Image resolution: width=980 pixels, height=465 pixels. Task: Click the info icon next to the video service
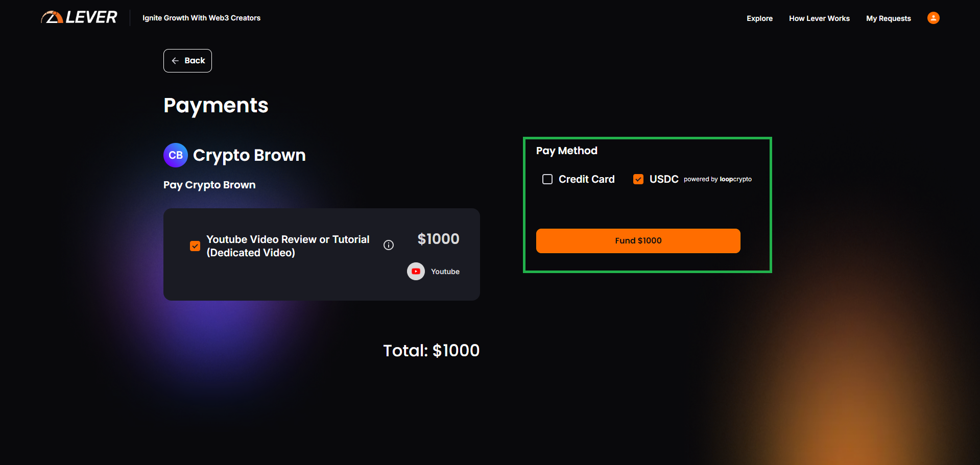coord(388,245)
